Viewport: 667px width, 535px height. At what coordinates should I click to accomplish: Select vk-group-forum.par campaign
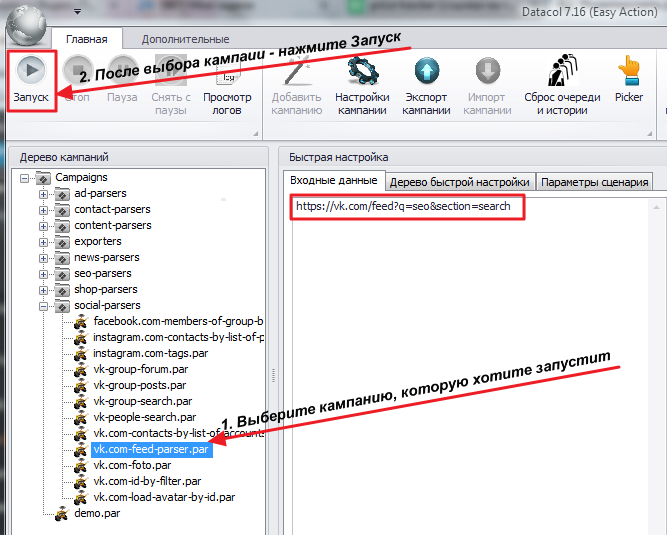[x=141, y=369]
